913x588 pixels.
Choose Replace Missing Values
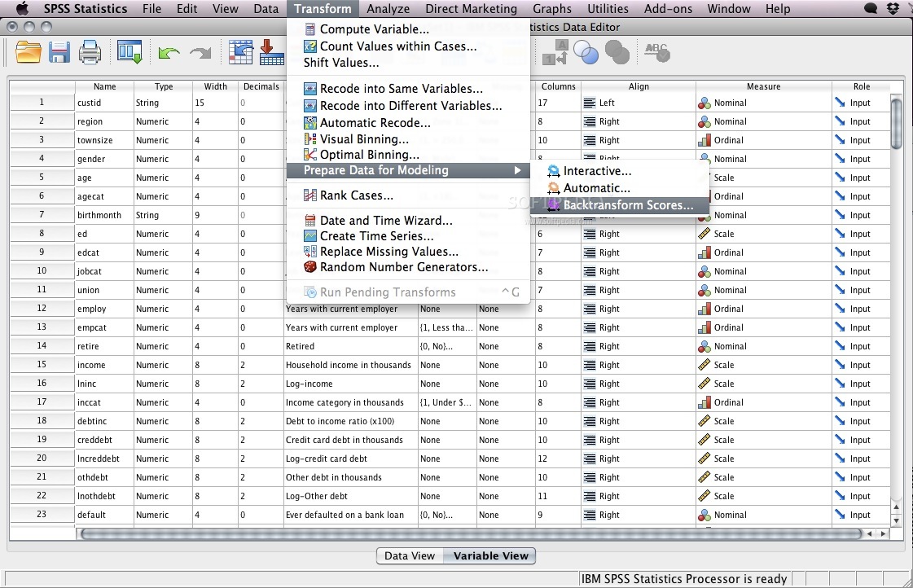[408, 252]
